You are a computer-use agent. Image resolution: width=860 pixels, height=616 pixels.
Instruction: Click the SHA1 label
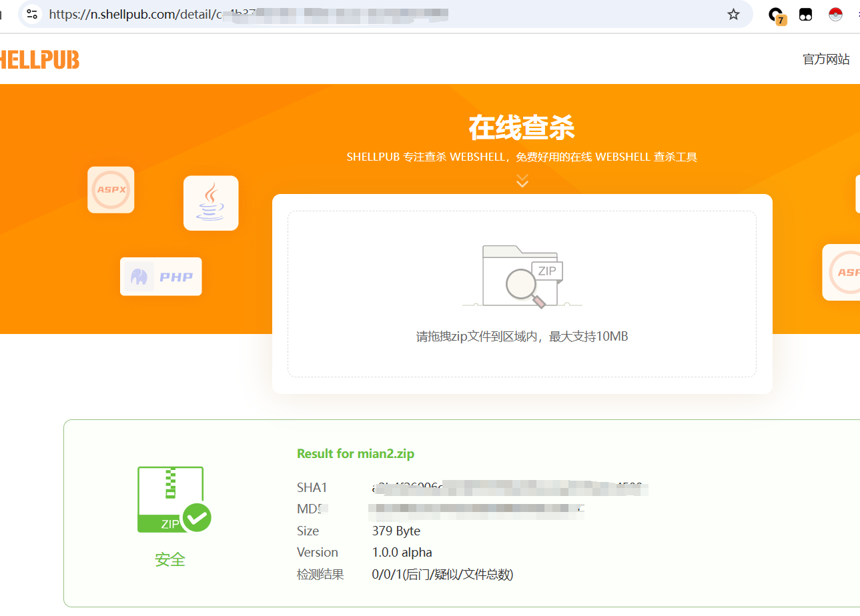click(x=312, y=487)
